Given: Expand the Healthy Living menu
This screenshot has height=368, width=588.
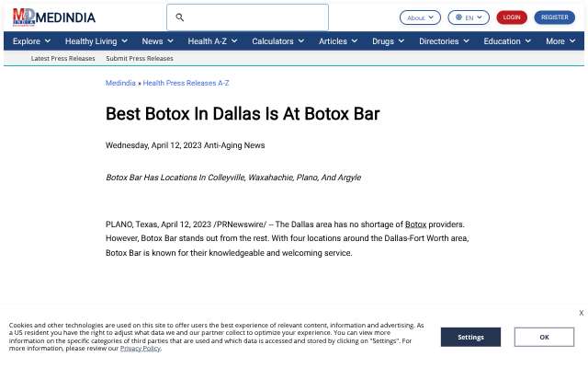Looking at the screenshot, I should tap(96, 41).
